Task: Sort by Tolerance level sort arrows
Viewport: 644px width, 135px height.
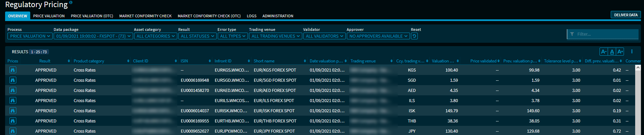Action: (580, 61)
